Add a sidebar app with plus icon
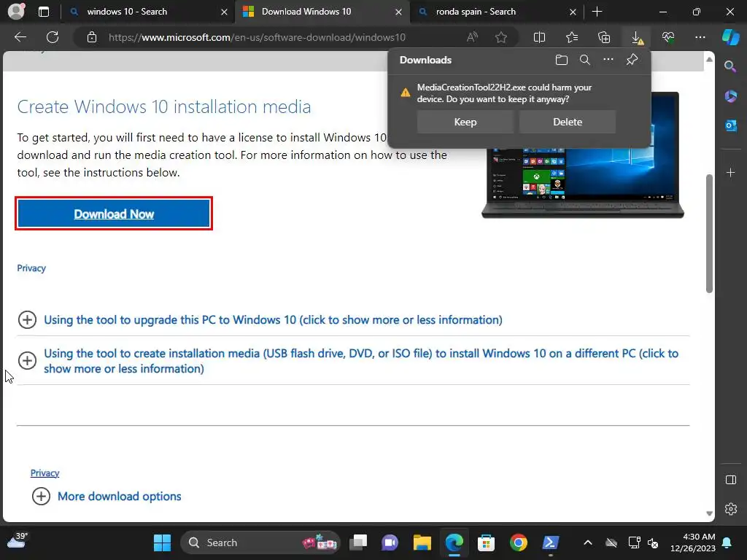The image size is (747, 560). click(730, 172)
